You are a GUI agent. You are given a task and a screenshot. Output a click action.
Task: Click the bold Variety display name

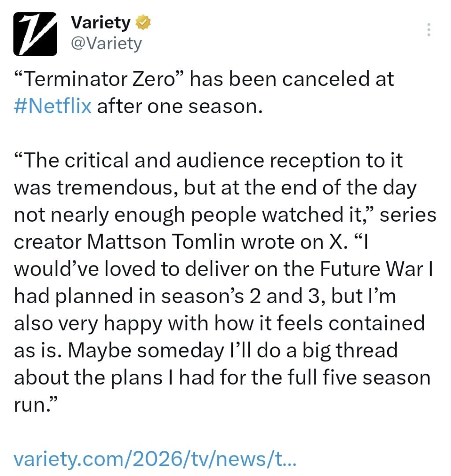[x=100, y=22]
